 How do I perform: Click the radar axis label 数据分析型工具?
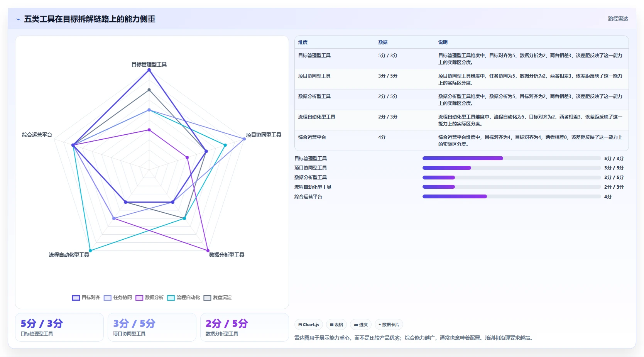pos(227,255)
